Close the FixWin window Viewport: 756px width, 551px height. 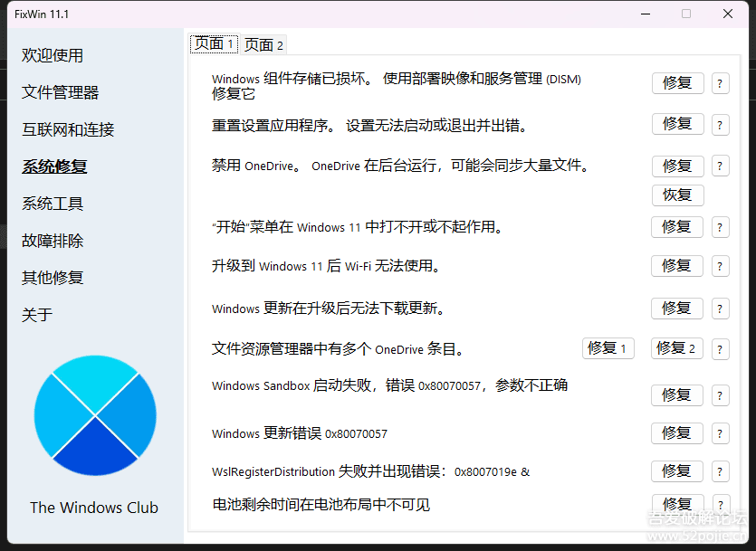point(728,14)
